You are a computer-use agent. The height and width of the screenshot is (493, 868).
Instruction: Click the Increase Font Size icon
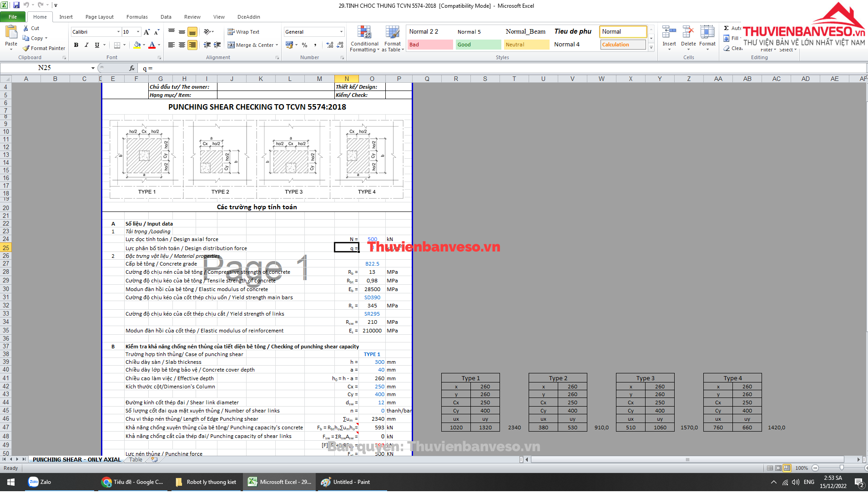coord(146,32)
